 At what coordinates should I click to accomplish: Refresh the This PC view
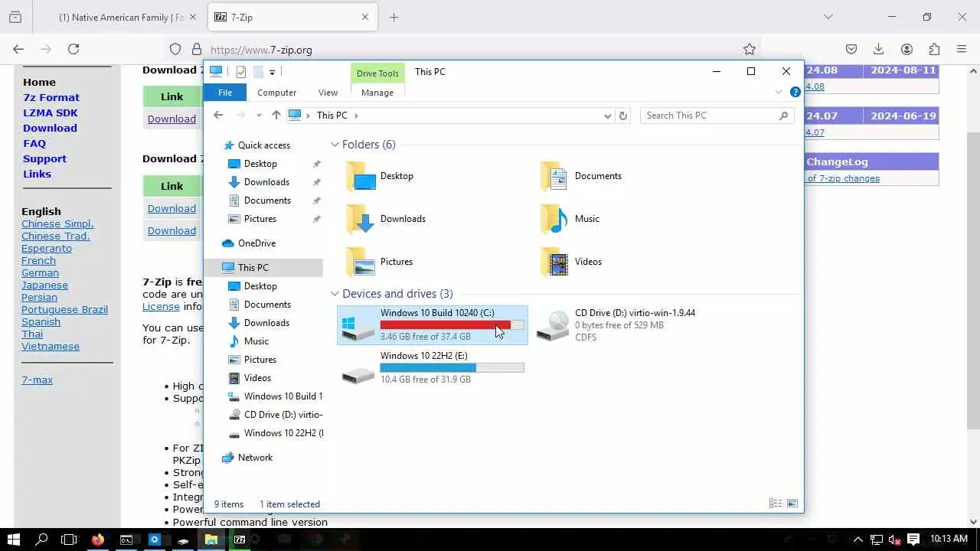[x=623, y=116]
